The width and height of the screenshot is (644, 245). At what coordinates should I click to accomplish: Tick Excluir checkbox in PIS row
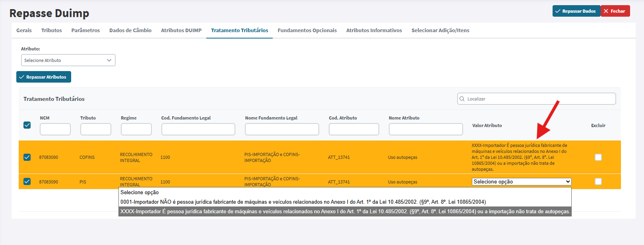tap(598, 181)
